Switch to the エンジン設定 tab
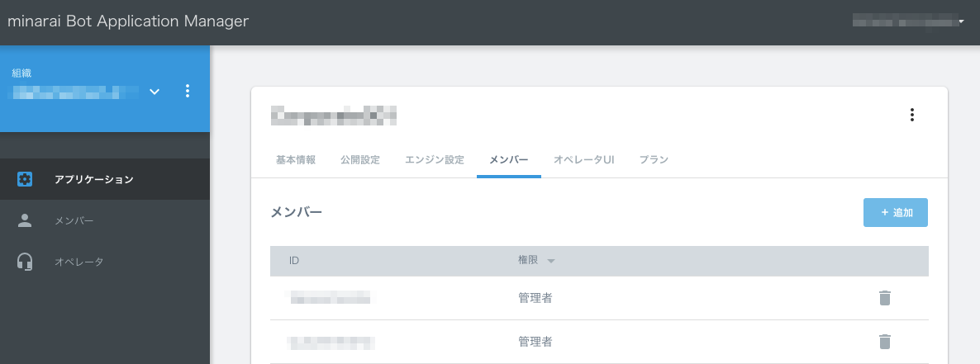 click(x=435, y=160)
